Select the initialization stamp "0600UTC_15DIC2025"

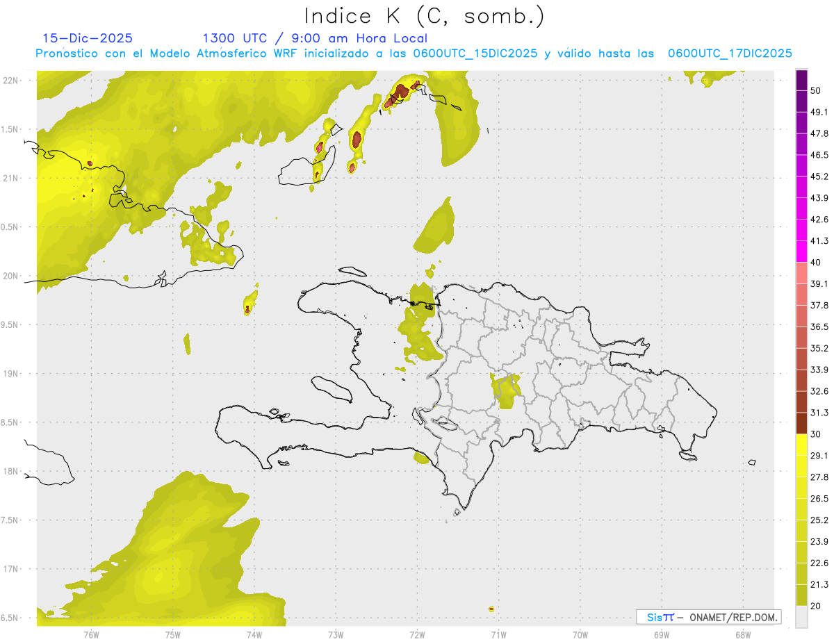(475, 53)
